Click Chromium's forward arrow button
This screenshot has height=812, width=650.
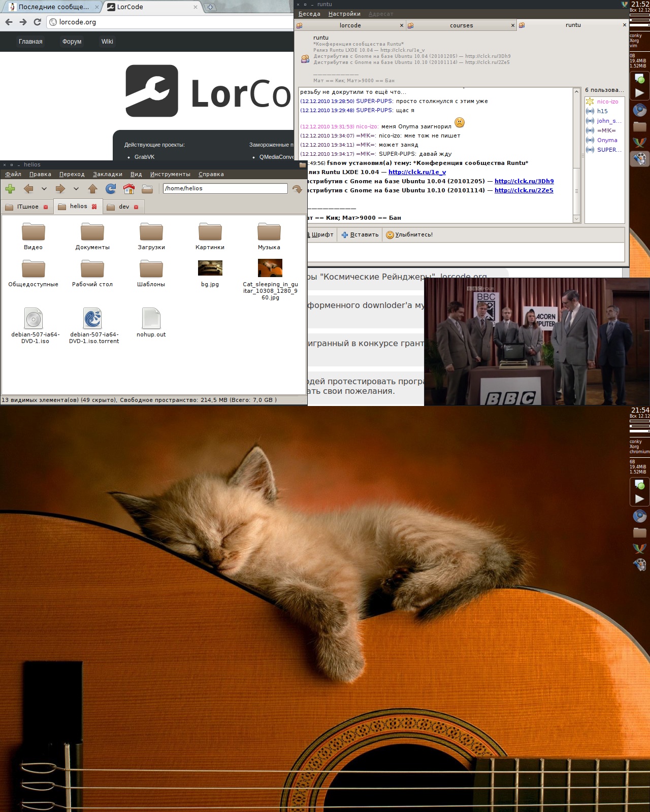[23, 22]
